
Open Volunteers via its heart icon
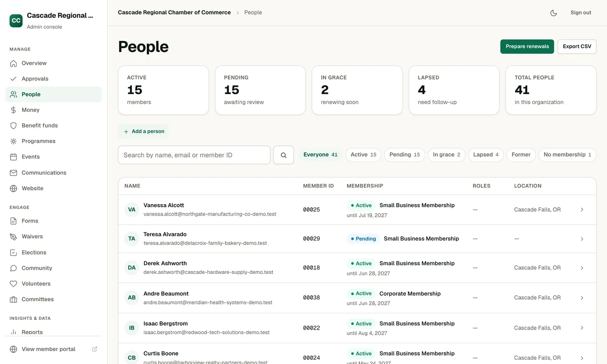pos(13,284)
